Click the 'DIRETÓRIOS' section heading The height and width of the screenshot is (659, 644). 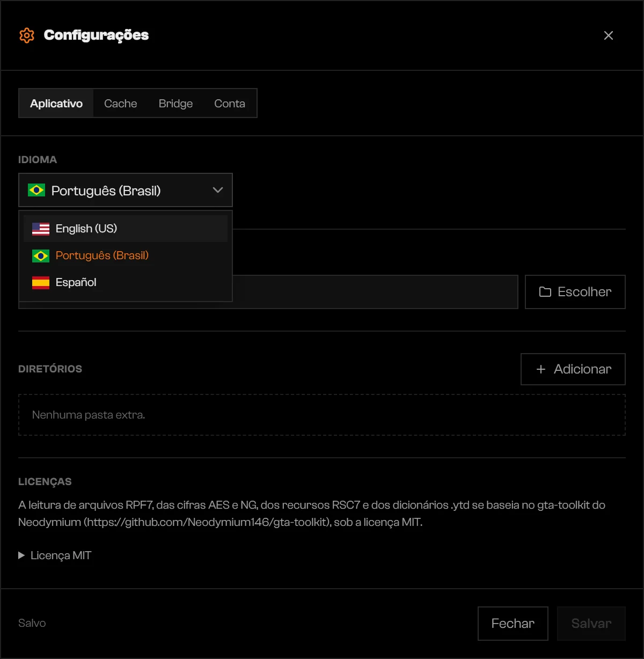coord(50,369)
